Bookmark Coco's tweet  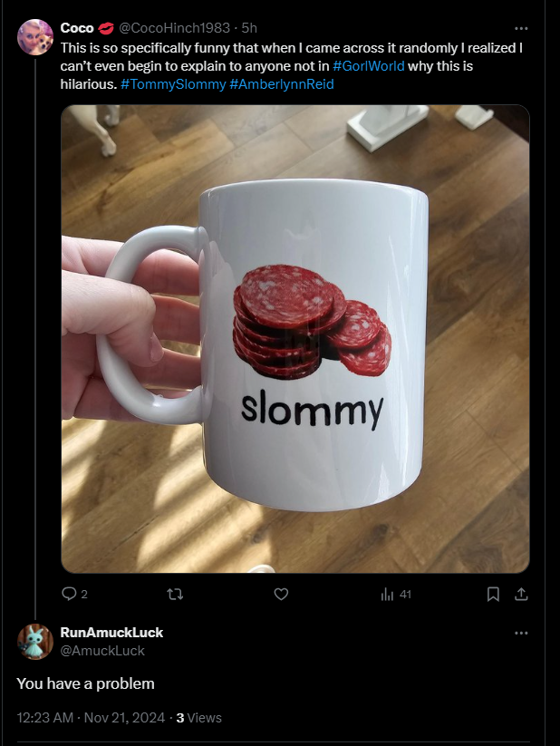click(x=493, y=594)
